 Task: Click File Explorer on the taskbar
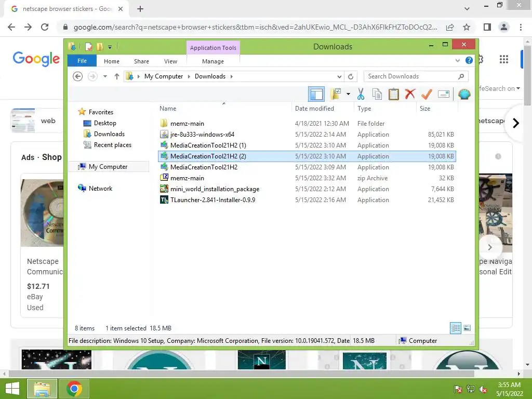coord(42,389)
